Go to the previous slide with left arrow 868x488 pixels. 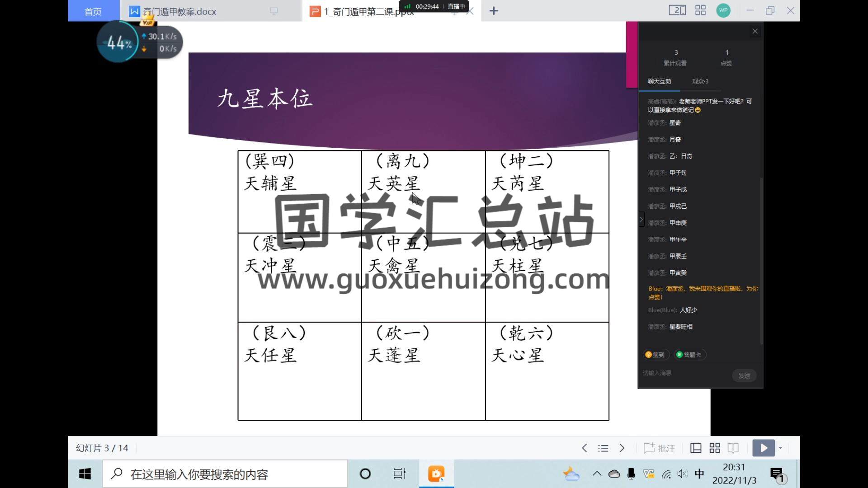[x=585, y=448]
